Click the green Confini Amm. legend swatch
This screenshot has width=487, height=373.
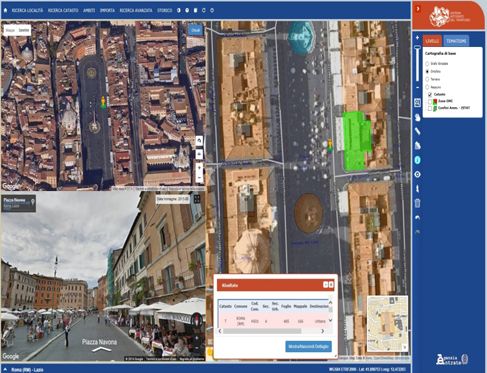pyautogui.click(x=435, y=108)
